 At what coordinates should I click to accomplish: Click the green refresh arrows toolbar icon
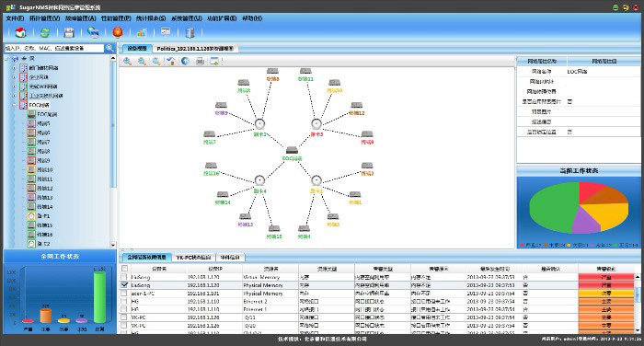[45, 33]
